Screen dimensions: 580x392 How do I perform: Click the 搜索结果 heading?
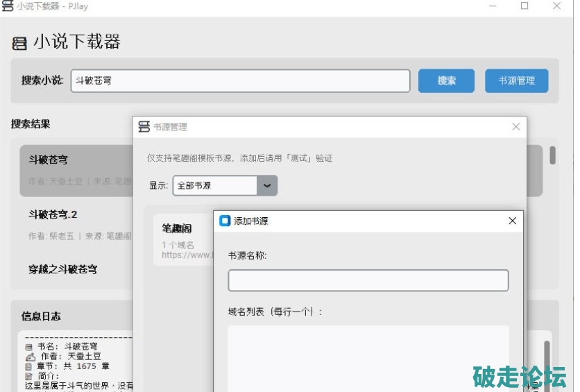click(31, 124)
